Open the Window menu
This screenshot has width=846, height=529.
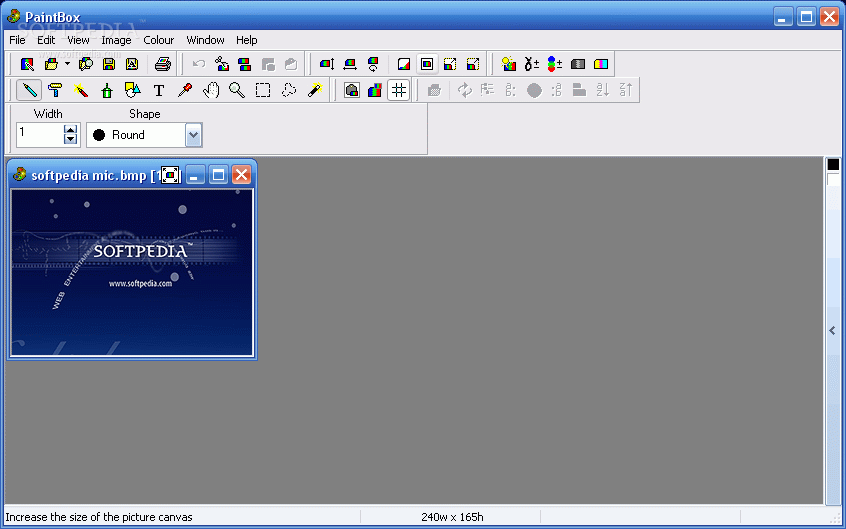click(x=205, y=40)
